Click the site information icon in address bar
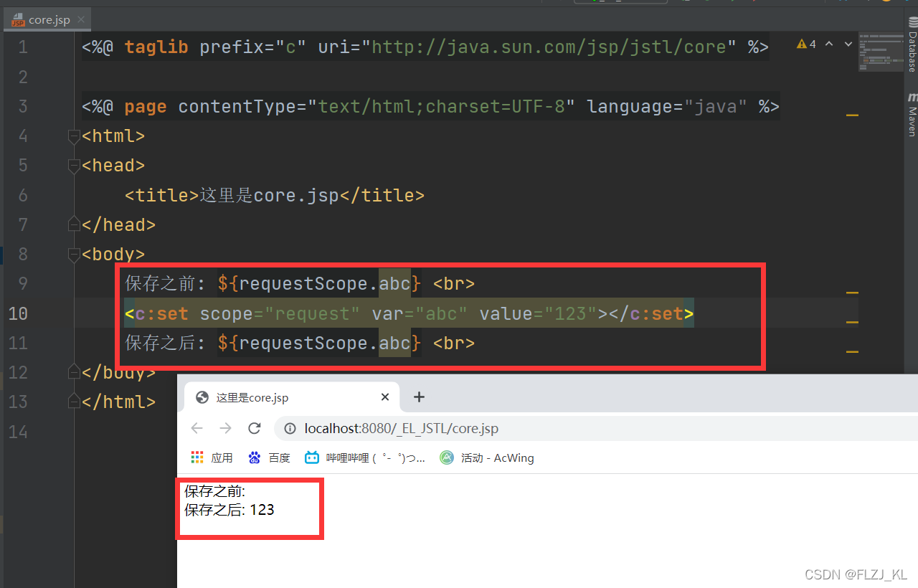 click(290, 429)
